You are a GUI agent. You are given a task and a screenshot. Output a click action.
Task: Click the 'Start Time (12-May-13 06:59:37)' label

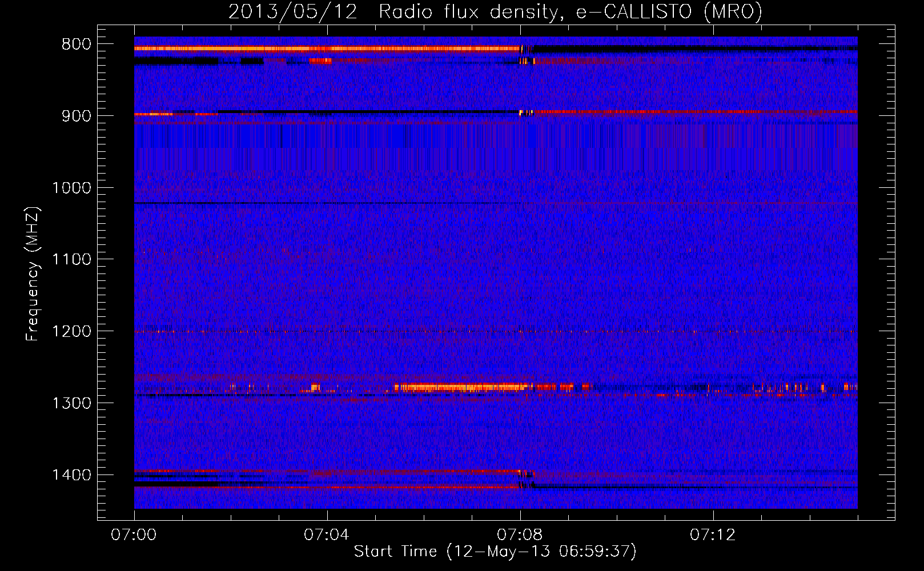point(495,551)
